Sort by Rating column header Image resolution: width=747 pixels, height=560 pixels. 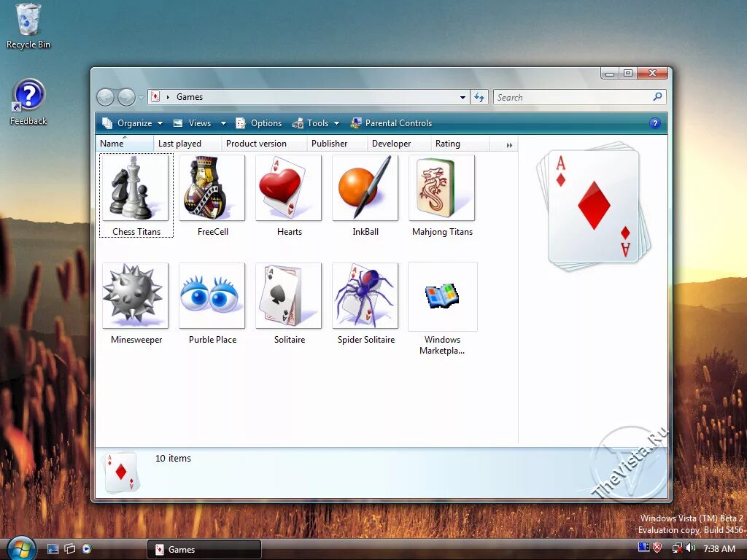pos(460,144)
